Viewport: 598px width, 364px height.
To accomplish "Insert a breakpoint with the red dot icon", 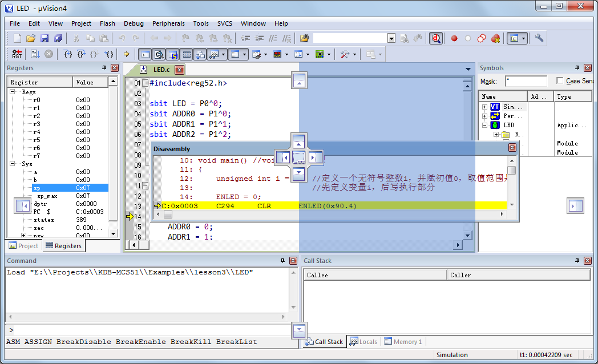I will [x=454, y=38].
